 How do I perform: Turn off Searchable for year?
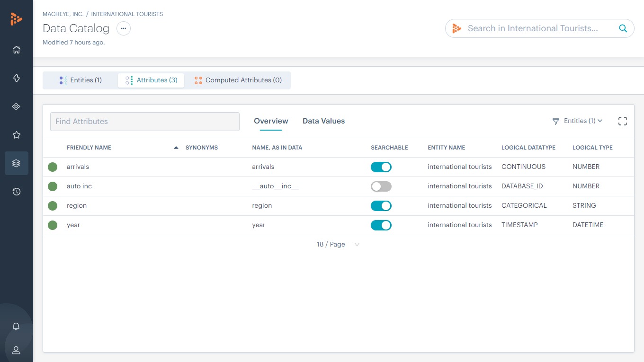381,225
